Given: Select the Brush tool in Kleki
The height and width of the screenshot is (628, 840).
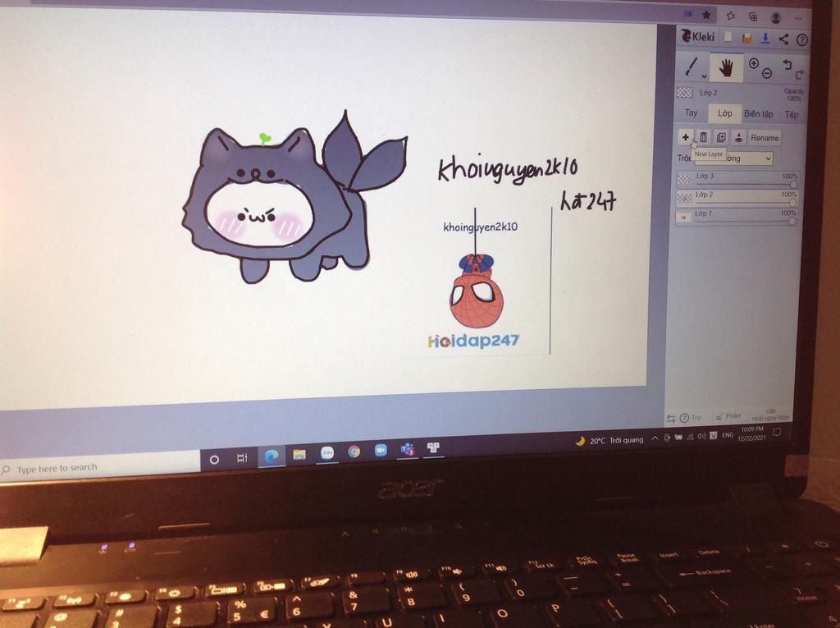Looking at the screenshot, I should coord(692,66).
